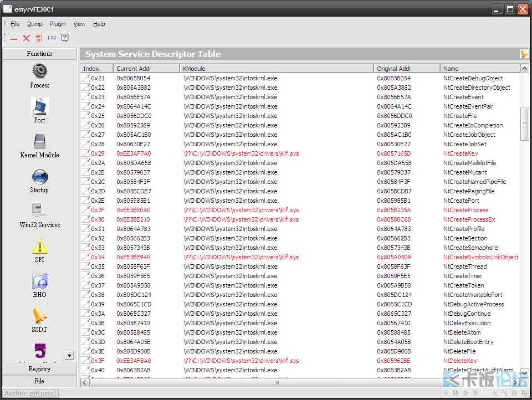Switch to the File sidebar panel
Viewport: 532px width, 400px height.
(x=40, y=381)
